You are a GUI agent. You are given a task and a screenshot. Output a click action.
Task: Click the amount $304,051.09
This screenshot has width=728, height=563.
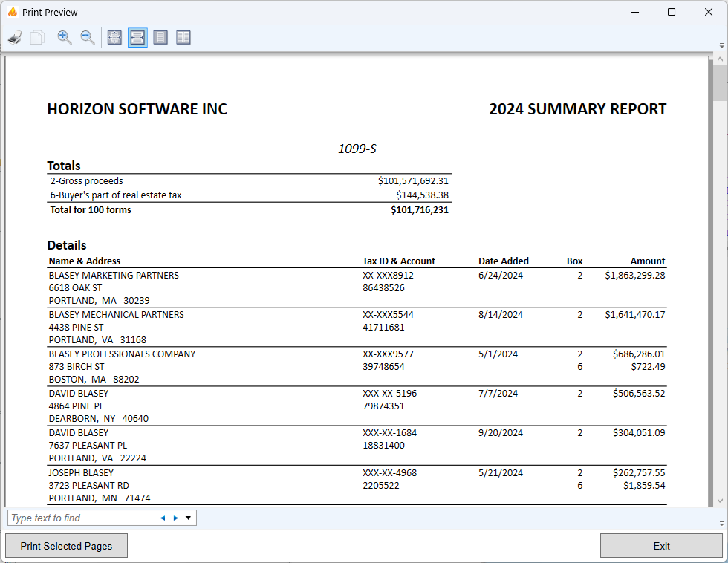point(639,433)
